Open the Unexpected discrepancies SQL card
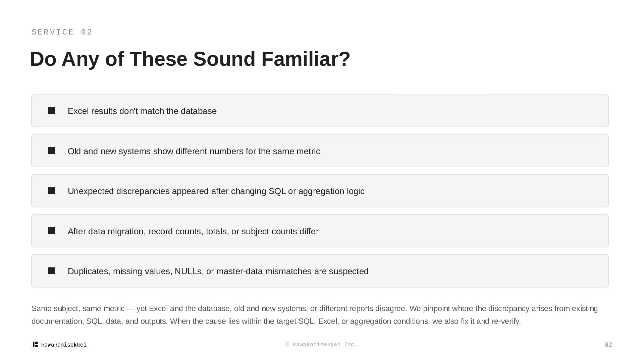The height and width of the screenshot is (362, 644). tap(320, 191)
